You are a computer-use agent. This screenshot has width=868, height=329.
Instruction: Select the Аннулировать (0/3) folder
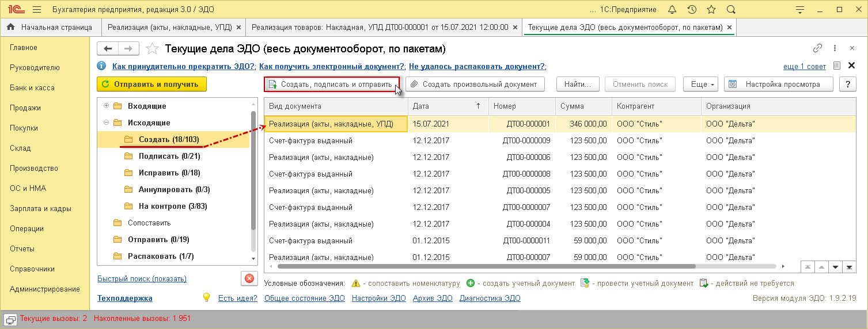point(175,189)
